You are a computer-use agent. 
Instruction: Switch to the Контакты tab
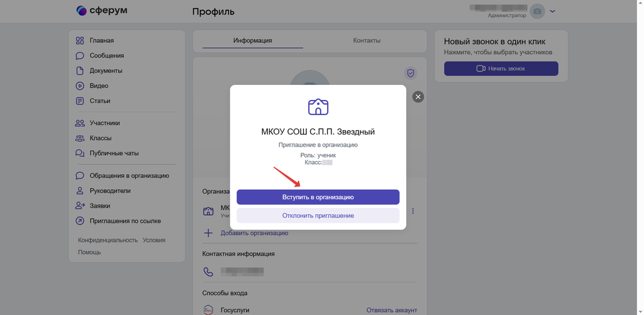[367, 41]
